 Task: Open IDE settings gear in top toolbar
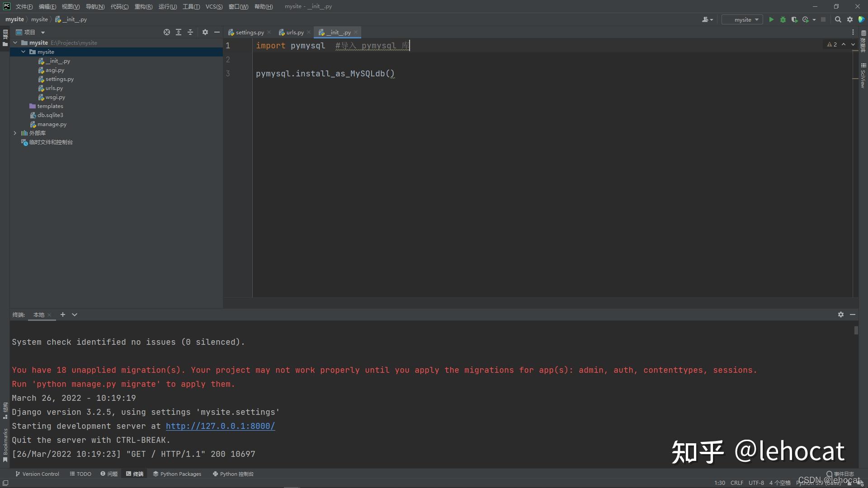point(850,19)
